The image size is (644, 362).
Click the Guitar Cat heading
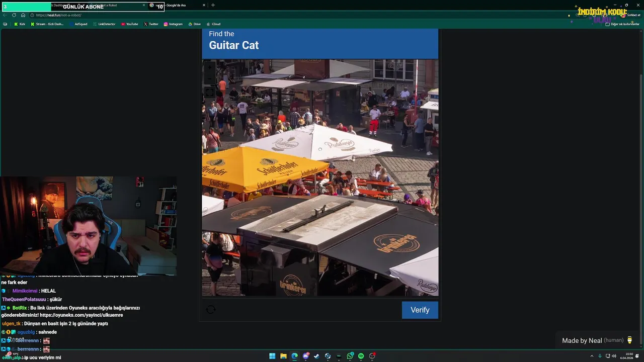point(234,45)
